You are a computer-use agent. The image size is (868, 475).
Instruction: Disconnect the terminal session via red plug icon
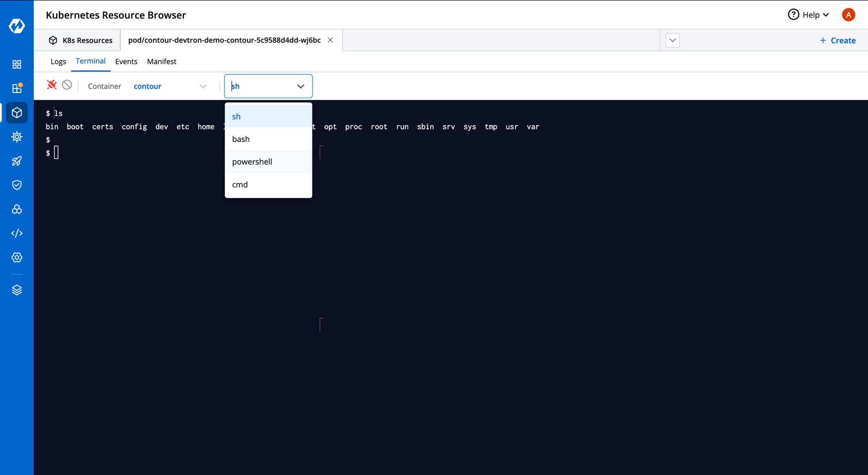coord(52,85)
